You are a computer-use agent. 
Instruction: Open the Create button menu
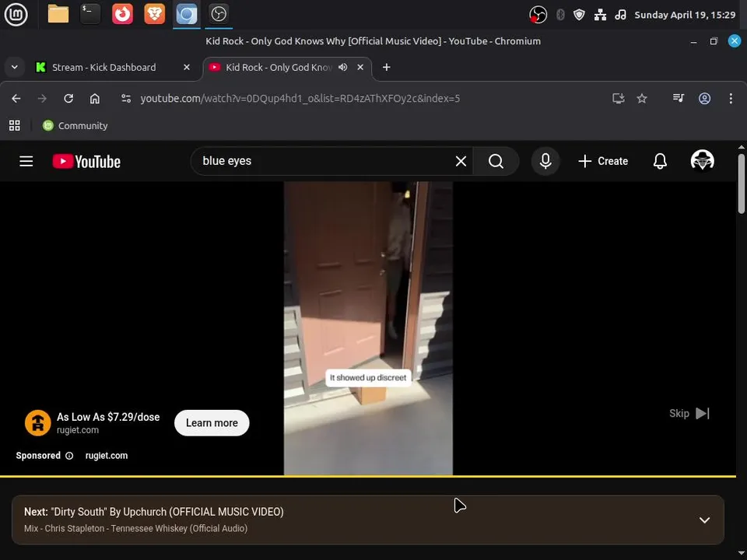click(602, 162)
